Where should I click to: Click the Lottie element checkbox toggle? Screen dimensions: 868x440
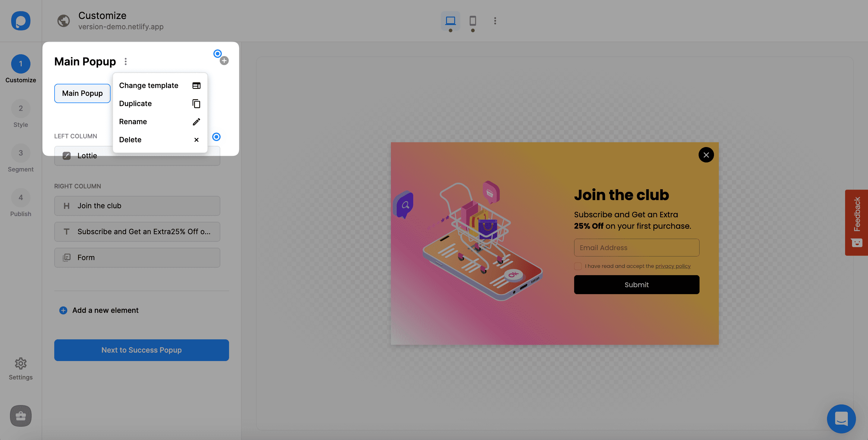(x=66, y=156)
